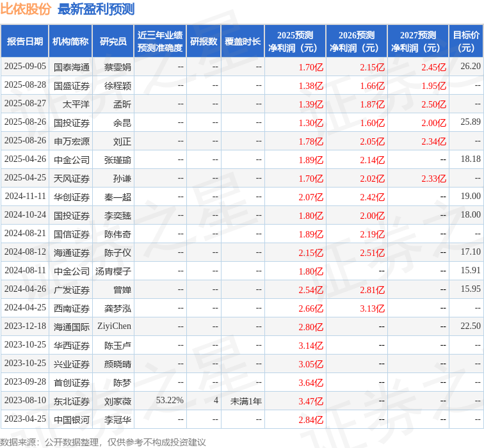
Task: Click the 3.13亿 forecast value
Action: [372, 308]
